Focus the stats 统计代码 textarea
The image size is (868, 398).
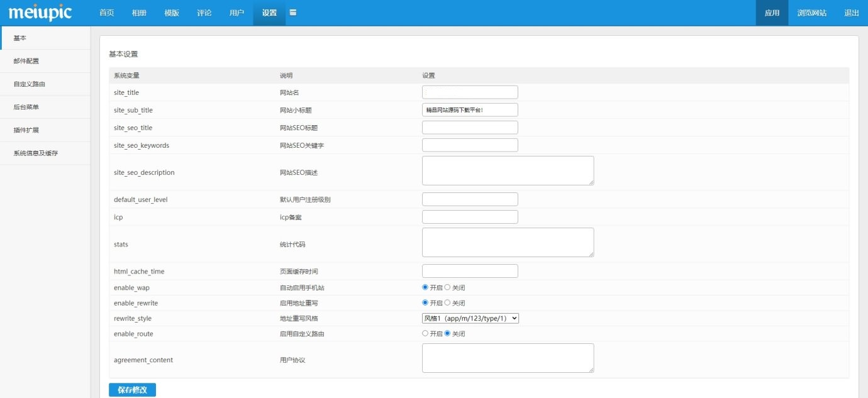[508, 242]
